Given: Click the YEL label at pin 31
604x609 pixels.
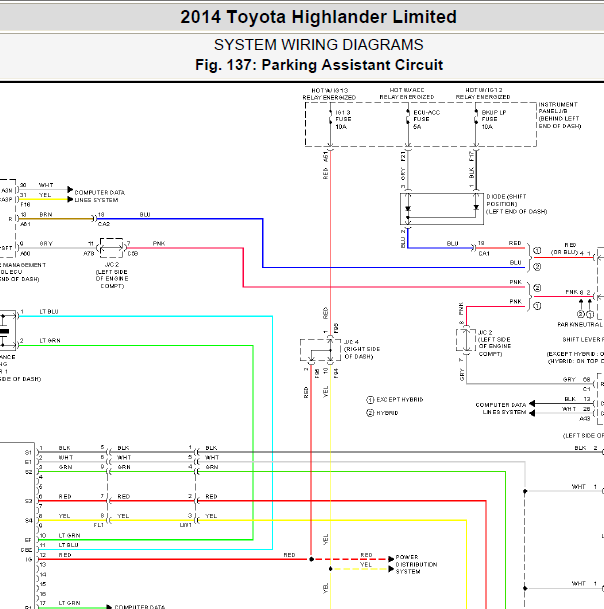Looking at the screenshot, I should (x=45, y=195).
